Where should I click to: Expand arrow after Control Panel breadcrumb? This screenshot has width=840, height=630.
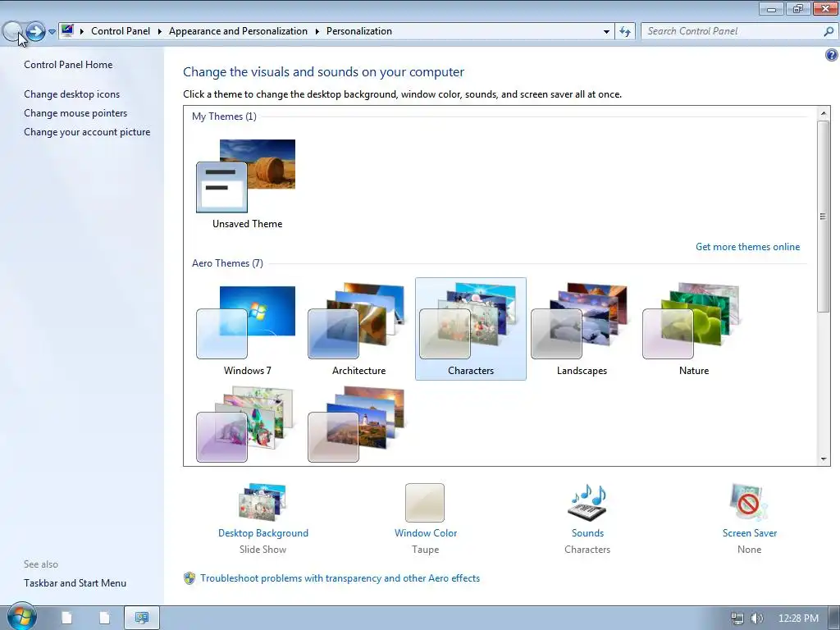[160, 32]
